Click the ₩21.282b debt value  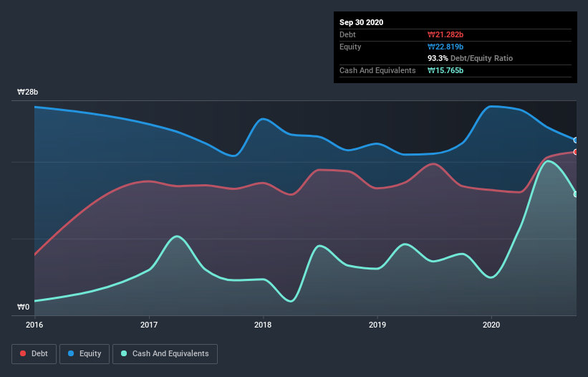[x=445, y=34]
